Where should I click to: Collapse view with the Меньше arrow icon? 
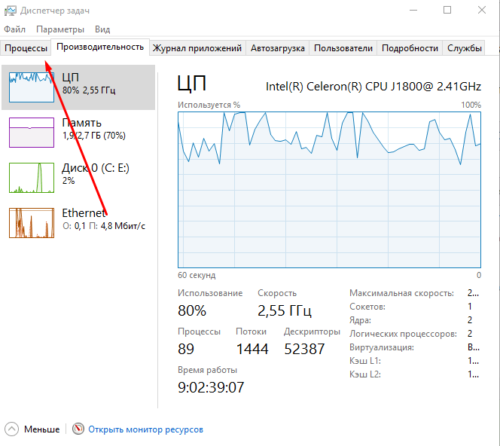[x=12, y=429]
